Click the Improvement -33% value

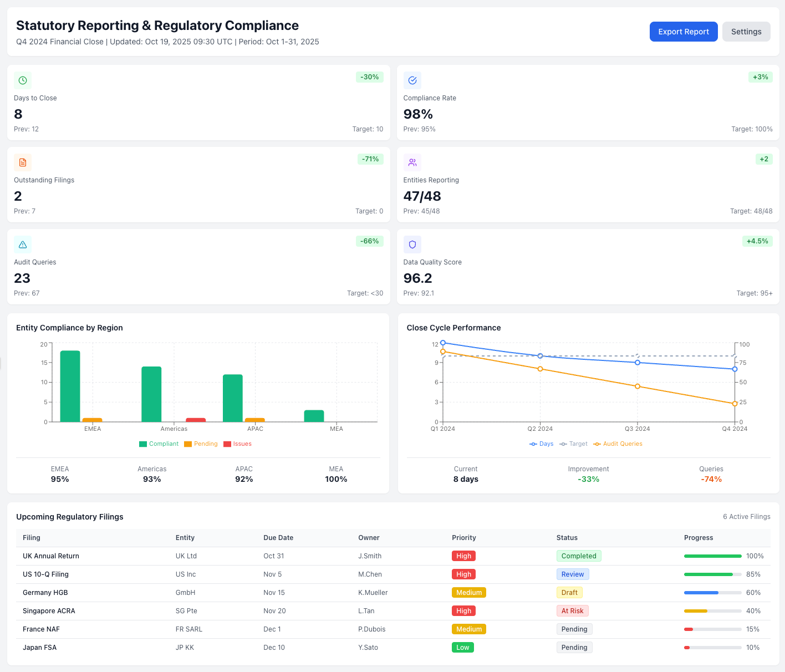pyautogui.click(x=589, y=479)
